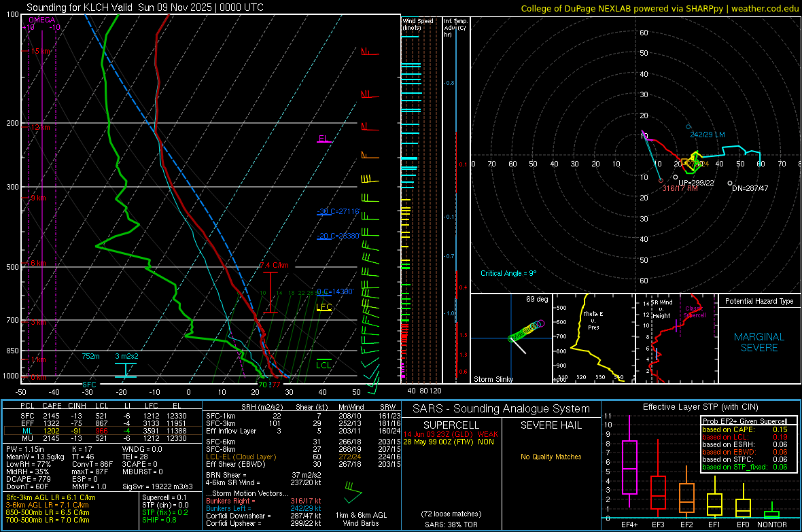Click the UP=299/22 hodograph label
The width and height of the screenshot is (802, 532).
(696, 183)
